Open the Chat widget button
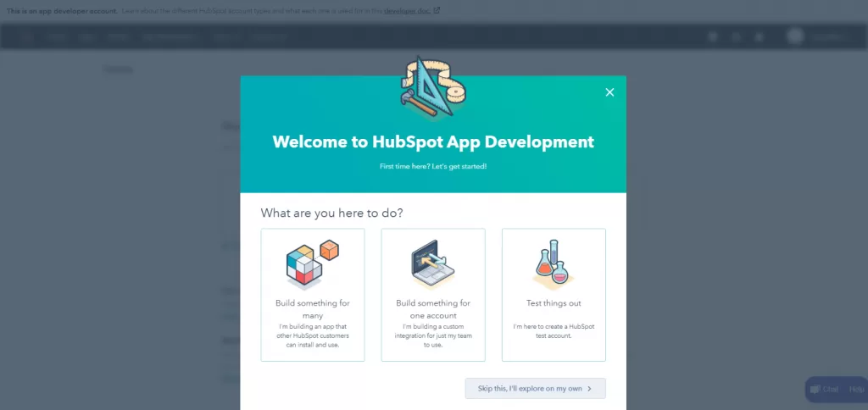Viewport: 868px width, 410px height. tap(824, 390)
